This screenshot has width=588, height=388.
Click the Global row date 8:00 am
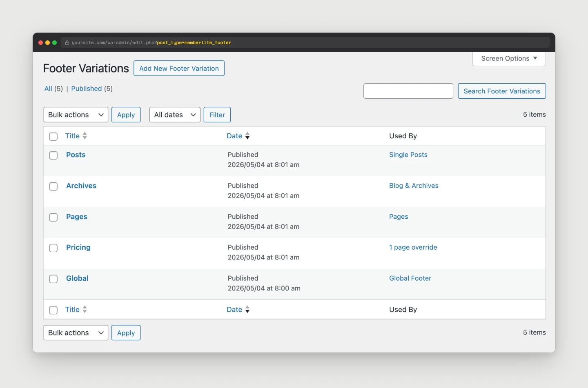[x=264, y=288]
